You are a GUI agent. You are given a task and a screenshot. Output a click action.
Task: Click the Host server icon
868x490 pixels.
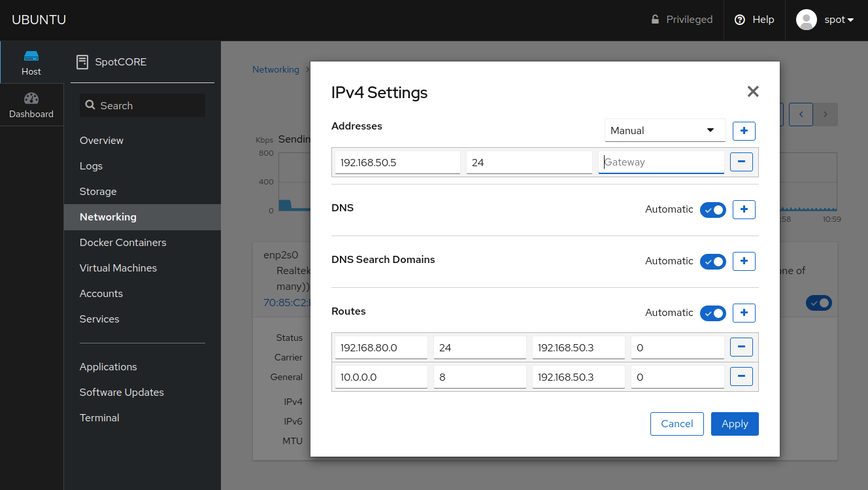(x=31, y=56)
